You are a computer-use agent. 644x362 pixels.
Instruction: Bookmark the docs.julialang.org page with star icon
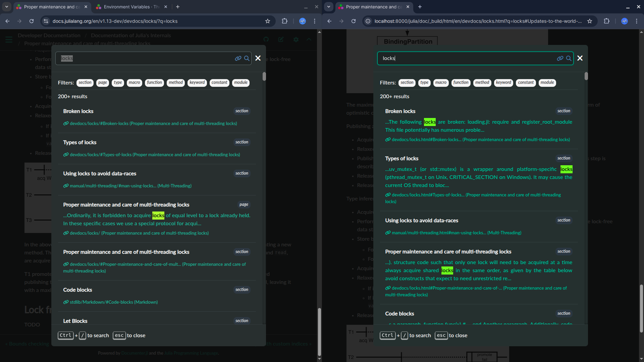coord(268,21)
